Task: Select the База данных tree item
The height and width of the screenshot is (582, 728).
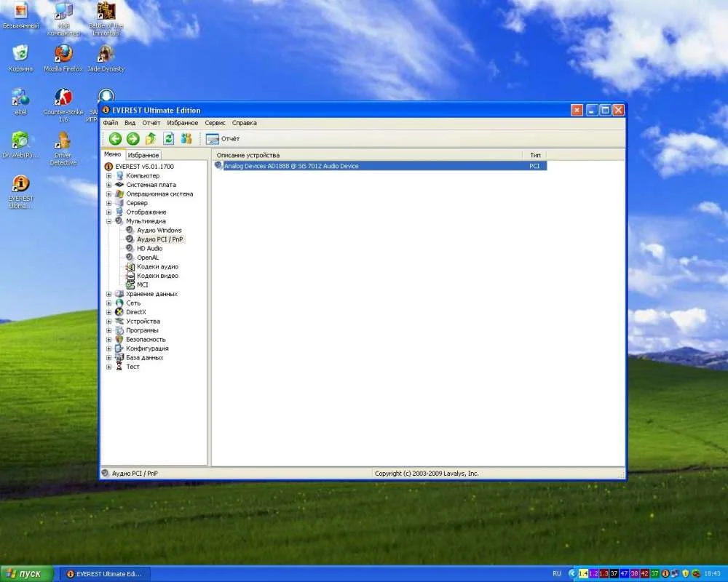Action: tap(144, 357)
